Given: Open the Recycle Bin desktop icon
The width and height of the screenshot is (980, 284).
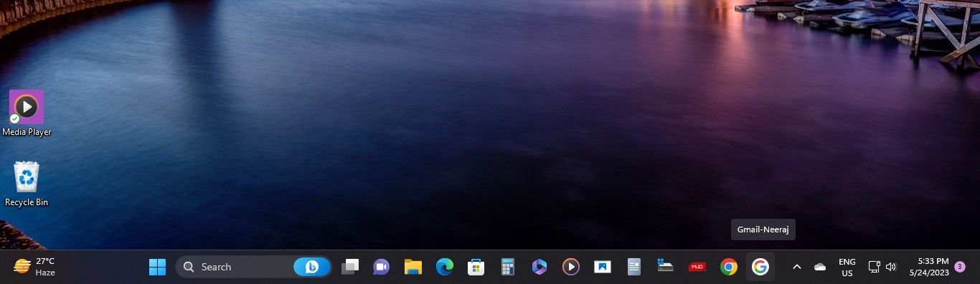Looking at the screenshot, I should tap(27, 184).
